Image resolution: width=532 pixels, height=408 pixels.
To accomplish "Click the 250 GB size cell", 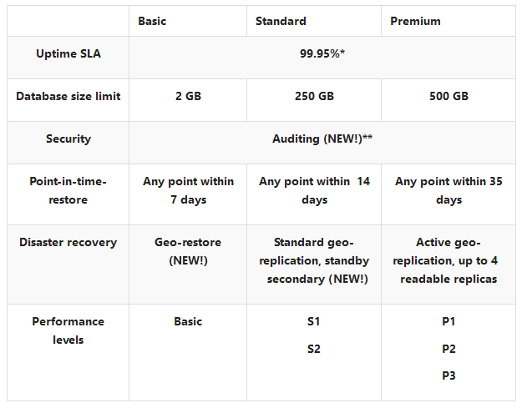I will click(x=314, y=96).
